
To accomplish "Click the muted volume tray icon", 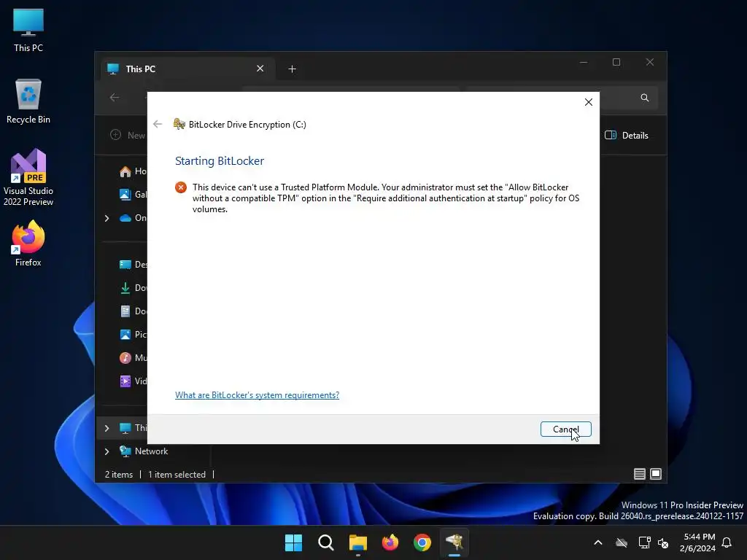I will coord(662,542).
